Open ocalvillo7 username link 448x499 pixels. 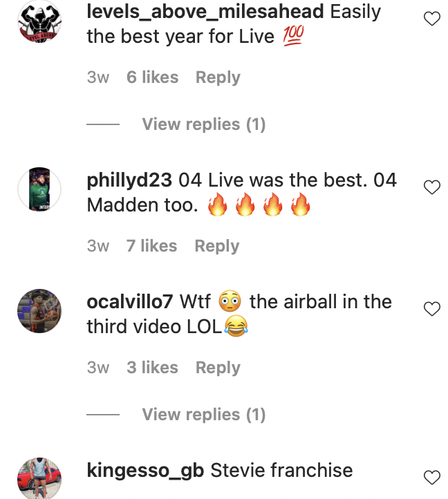[x=129, y=302]
